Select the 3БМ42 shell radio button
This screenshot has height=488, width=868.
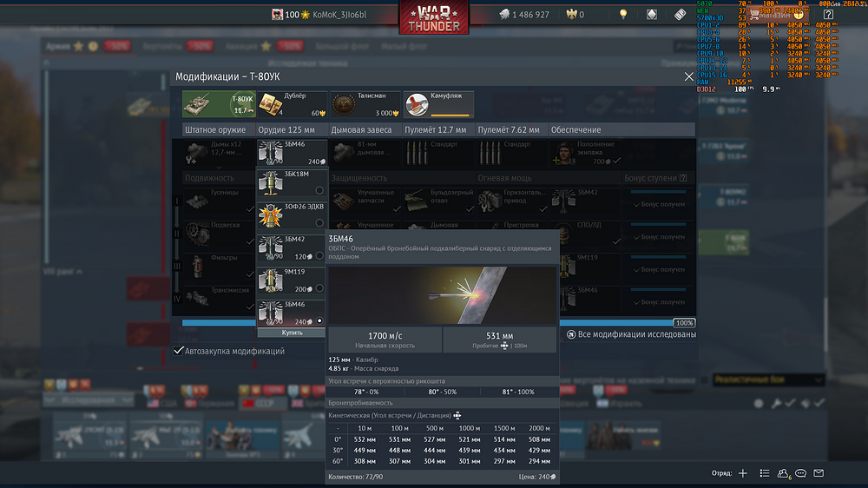[319, 256]
